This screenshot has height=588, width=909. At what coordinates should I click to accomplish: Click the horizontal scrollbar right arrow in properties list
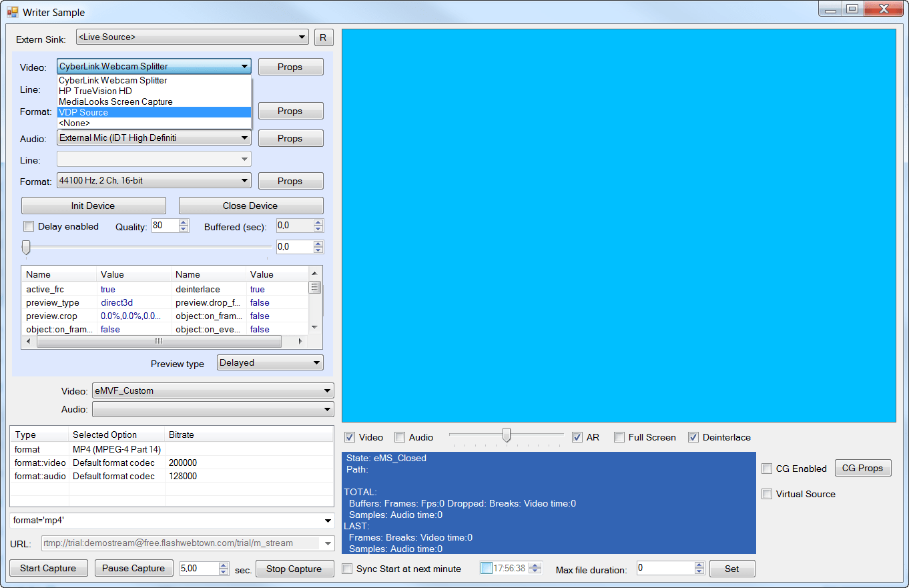click(300, 341)
